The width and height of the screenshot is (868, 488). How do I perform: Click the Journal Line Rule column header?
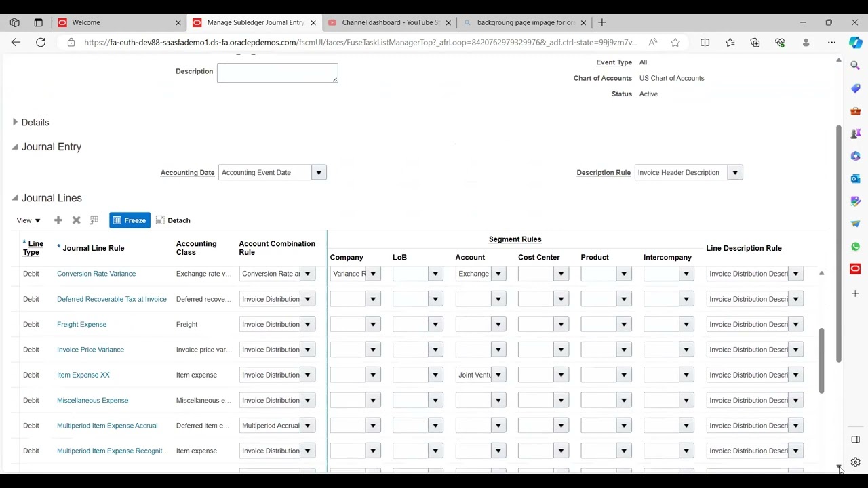pyautogui.click(x=93, y=248)
